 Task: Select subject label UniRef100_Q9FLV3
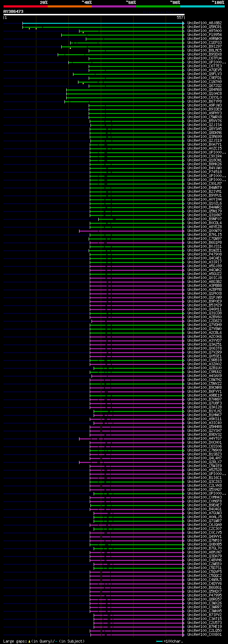click(x=204, y=74)
